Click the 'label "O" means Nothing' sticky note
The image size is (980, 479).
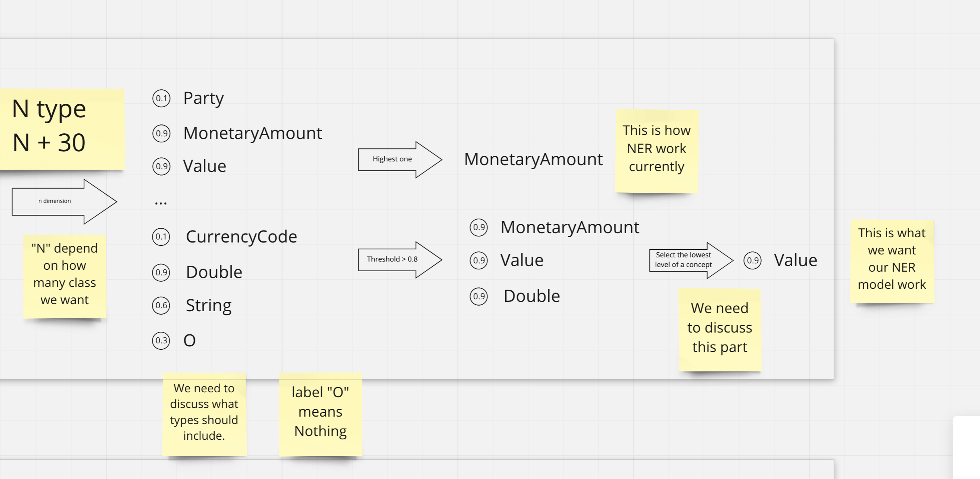[320, 414]
